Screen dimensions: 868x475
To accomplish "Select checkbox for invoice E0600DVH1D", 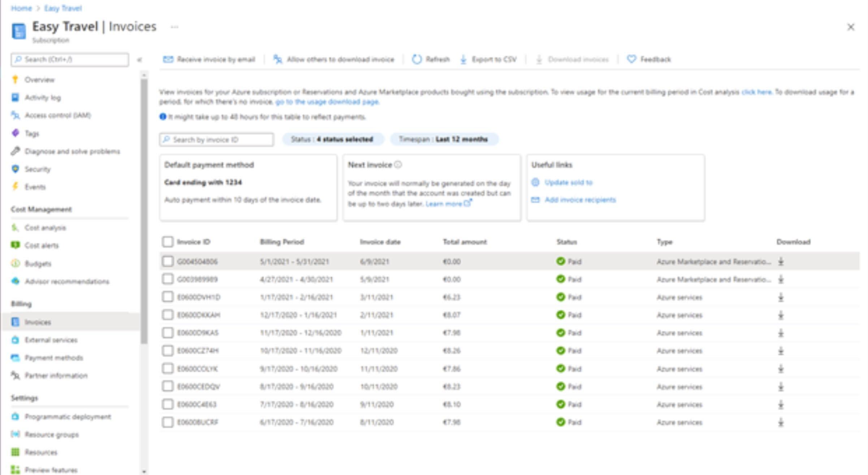I will (168, 297).
